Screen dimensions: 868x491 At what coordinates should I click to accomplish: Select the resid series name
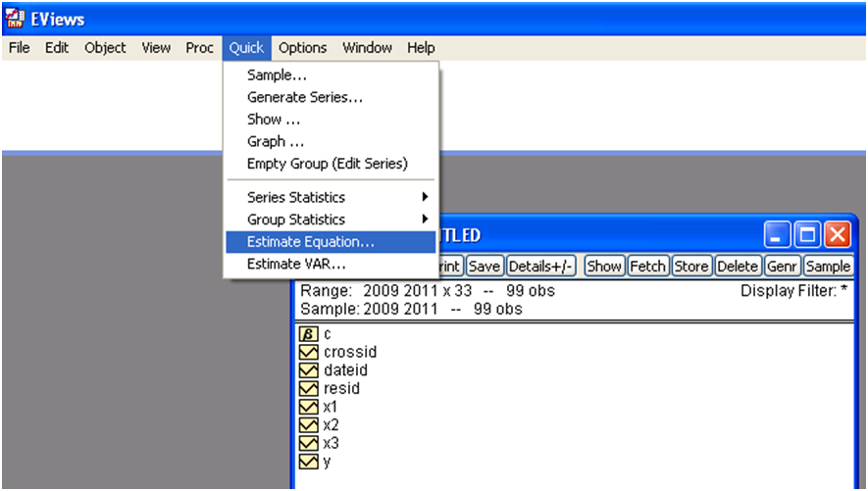point(341,389)
